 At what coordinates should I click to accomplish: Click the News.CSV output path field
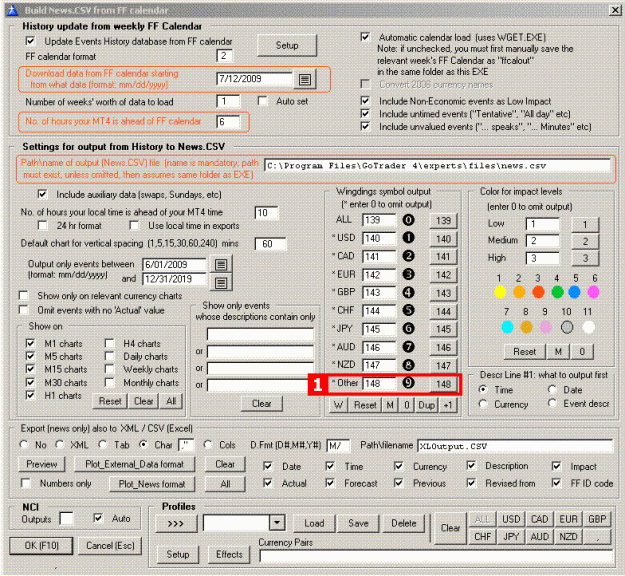click(x=437, y=165)
